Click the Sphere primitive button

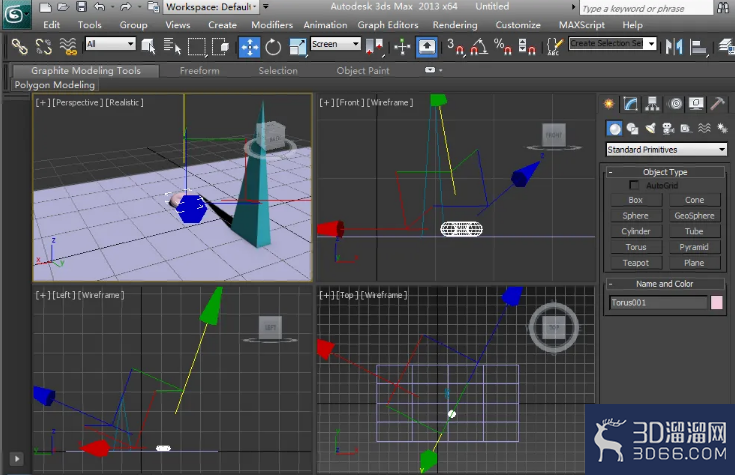(x=636, y=216)
